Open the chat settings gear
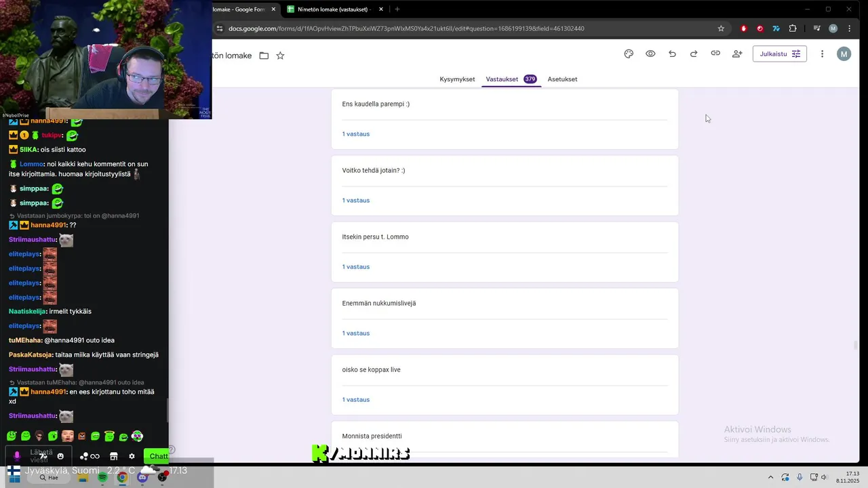 [132, 456]
